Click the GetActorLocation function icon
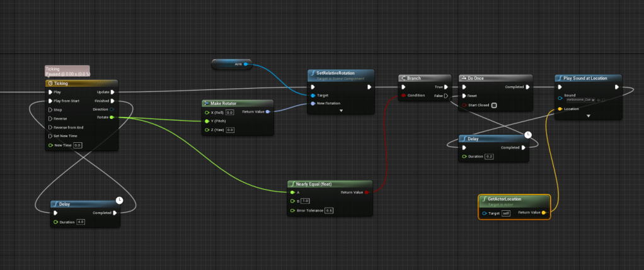 [x=483, y=199]
